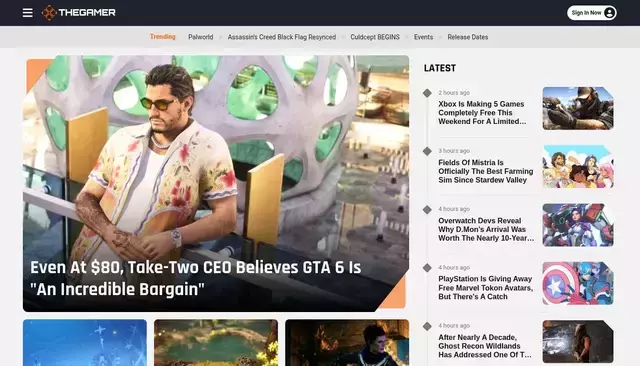Select the Trending label

pos(162,37)
